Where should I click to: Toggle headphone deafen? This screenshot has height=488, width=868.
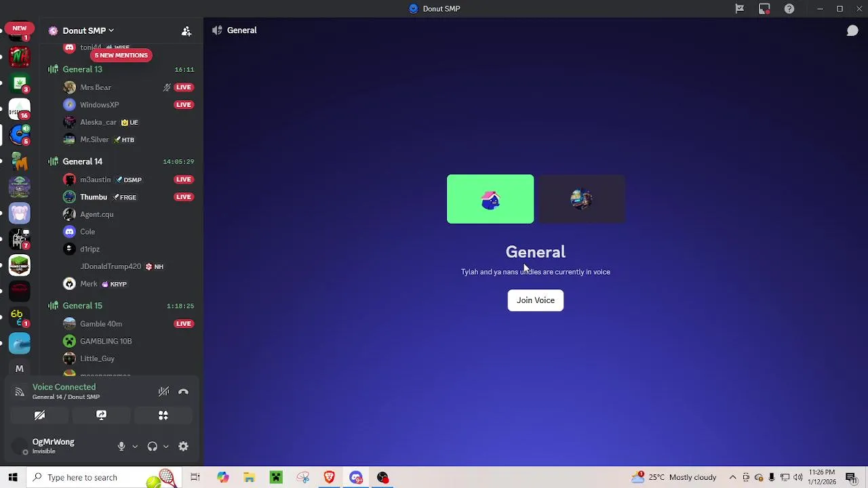[x=152, y=447]
